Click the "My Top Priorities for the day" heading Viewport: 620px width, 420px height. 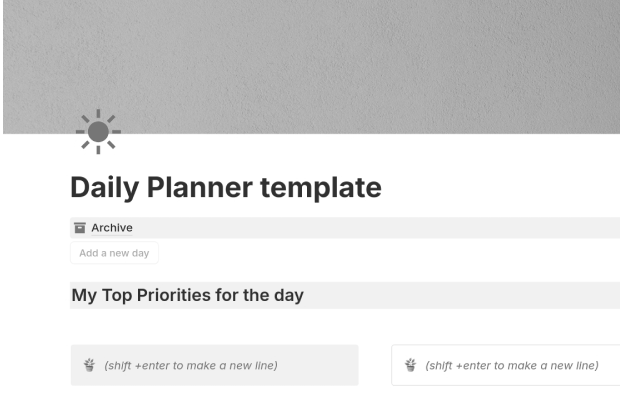coord(188,295)
